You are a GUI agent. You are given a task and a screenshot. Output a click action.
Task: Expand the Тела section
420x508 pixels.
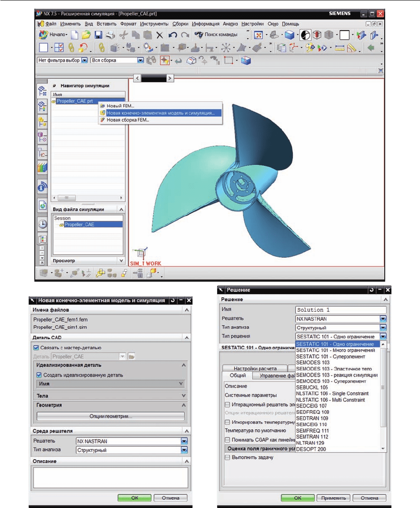[x=184, y=396]
